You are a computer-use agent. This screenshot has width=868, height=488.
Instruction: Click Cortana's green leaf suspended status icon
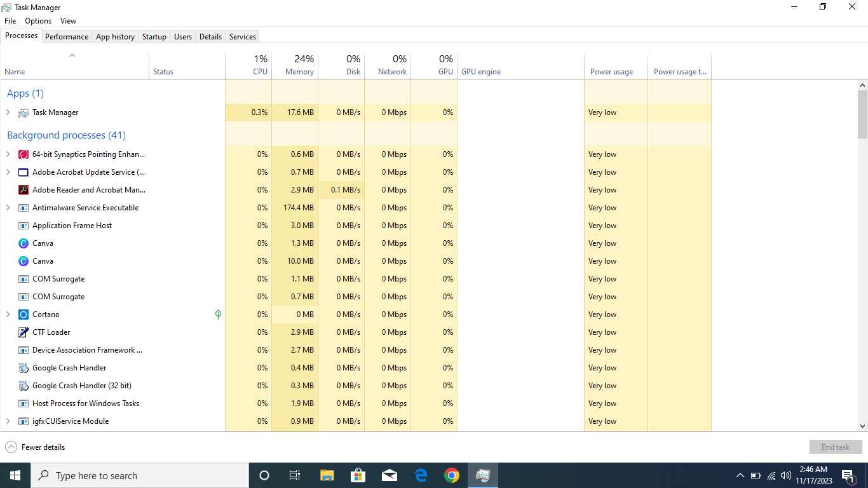click(x=218, y=315)
